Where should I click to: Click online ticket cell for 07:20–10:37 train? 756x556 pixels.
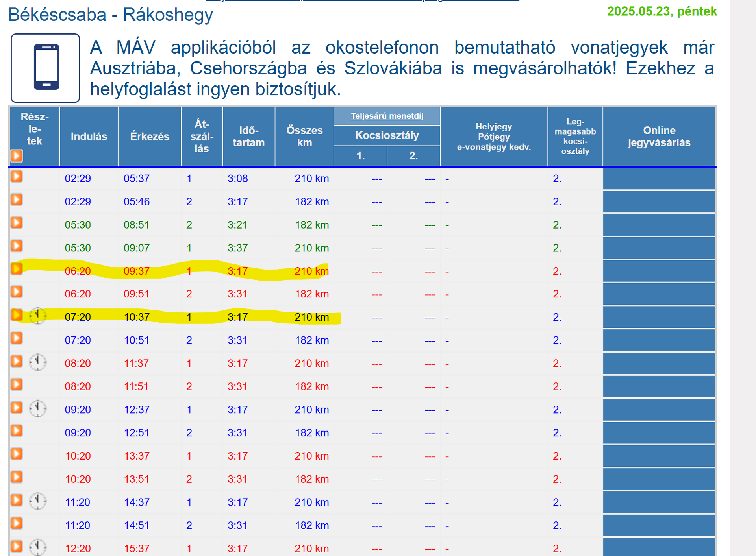(x=659, y=317)
